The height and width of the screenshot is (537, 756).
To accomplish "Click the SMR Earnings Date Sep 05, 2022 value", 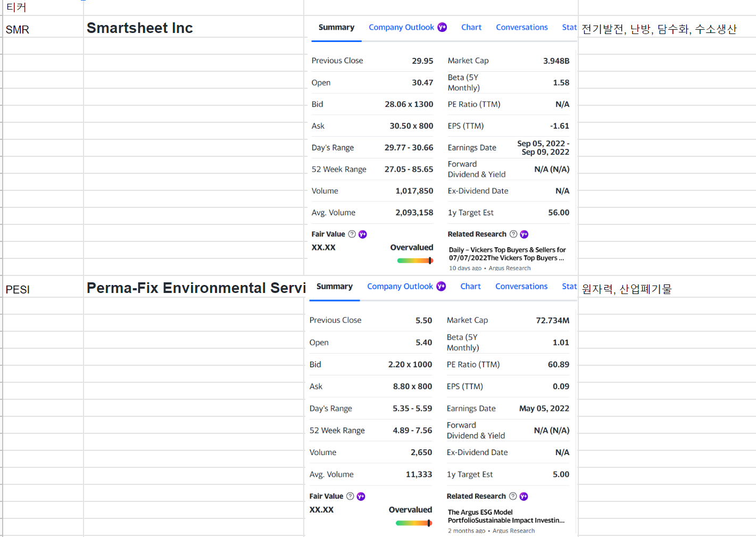I will coord(543,148).
